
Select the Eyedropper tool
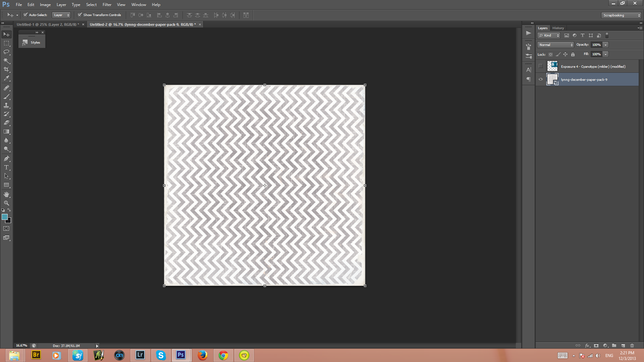pyautogui.click(x=6, y=79)
